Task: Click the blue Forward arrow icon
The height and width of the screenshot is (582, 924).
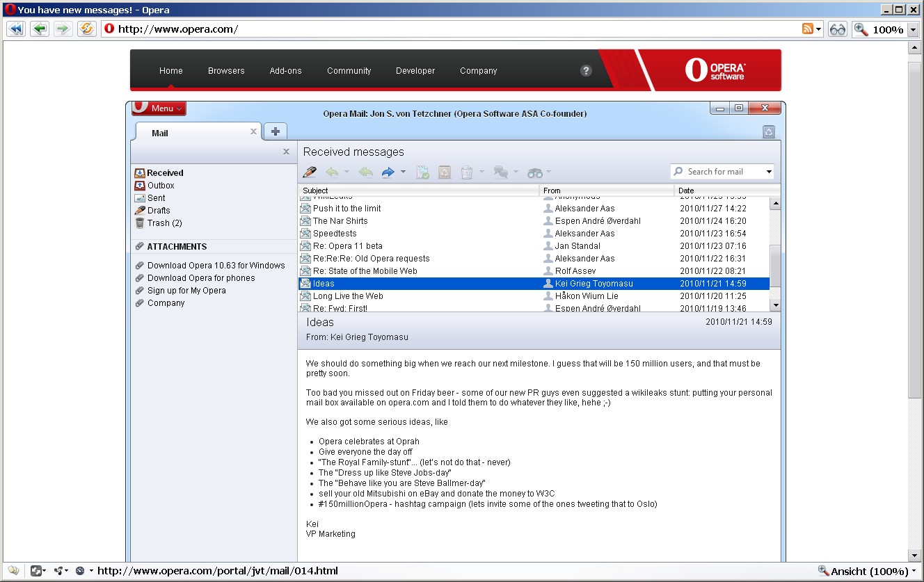Action: (387, 171)
